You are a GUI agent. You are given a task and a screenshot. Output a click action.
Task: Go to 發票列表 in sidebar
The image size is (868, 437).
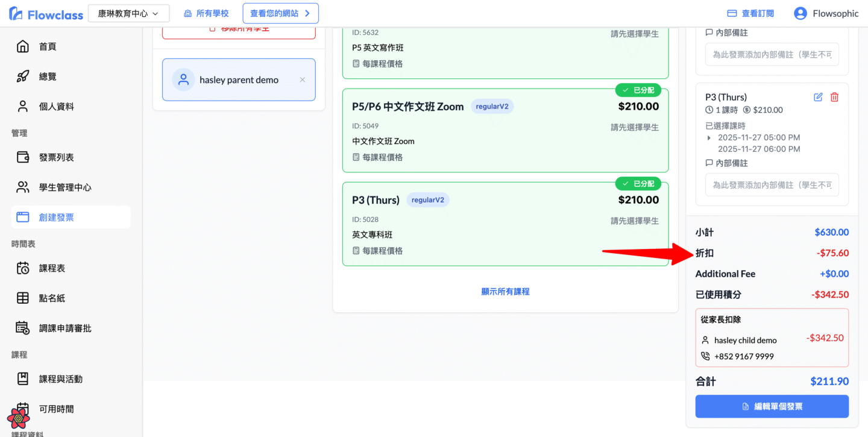[56, 157]
